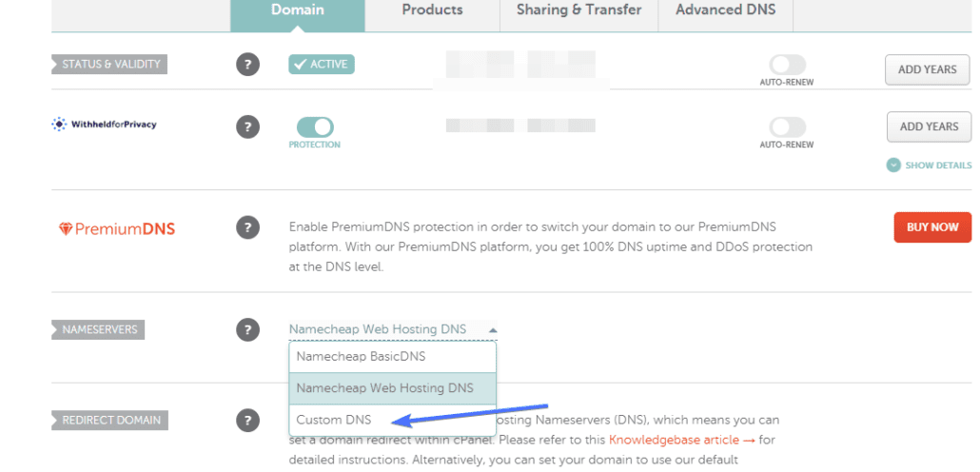The width and height of the screenshot is (980, 472).
Task: Choose Namecheap BasicDNS option
Action: tap(361, 357)
